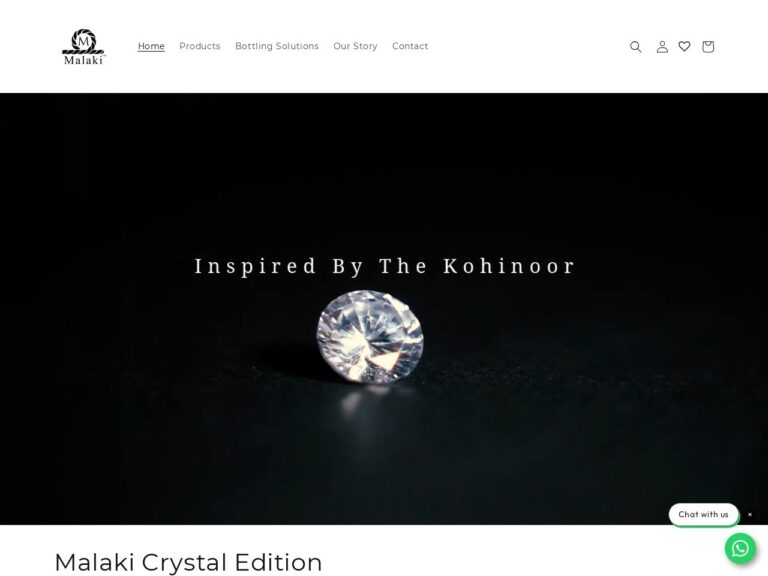Open Bottling Solutions in the navigation

[277, 46]
